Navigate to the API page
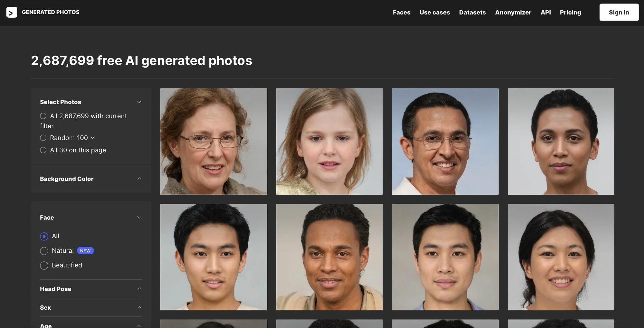This screenshot has height=328, width=644. tap(545, 13)
